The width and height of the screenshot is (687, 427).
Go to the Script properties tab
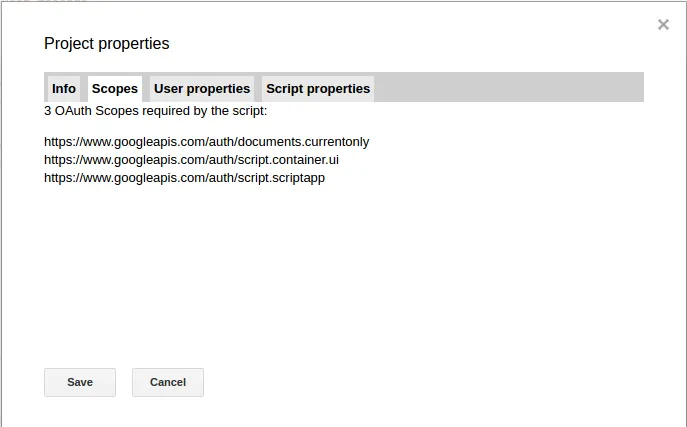[x=318, y=89]
